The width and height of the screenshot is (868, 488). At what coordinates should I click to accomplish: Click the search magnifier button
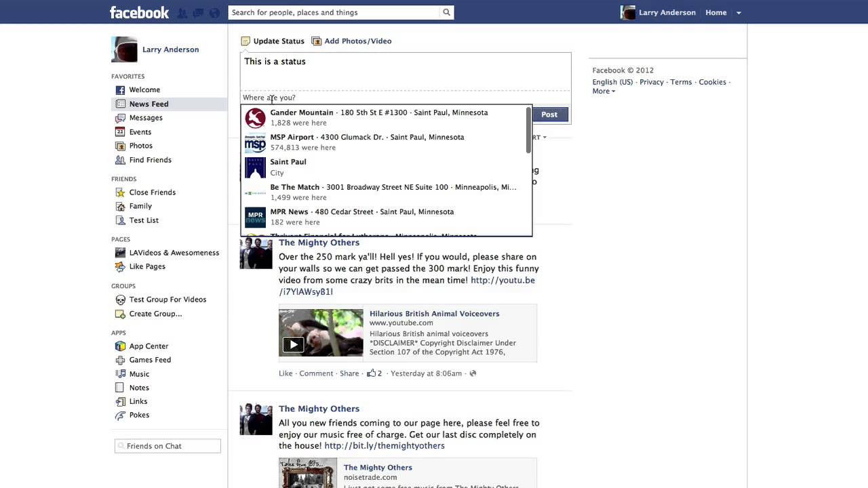click(446, 12)
